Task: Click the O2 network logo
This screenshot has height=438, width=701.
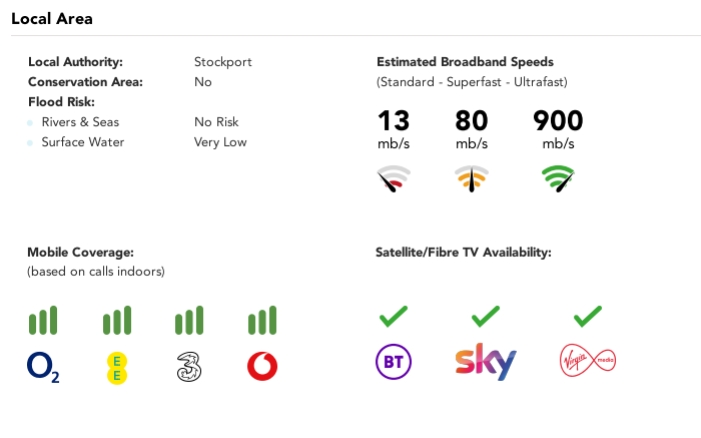Action: tap(43, 367)
